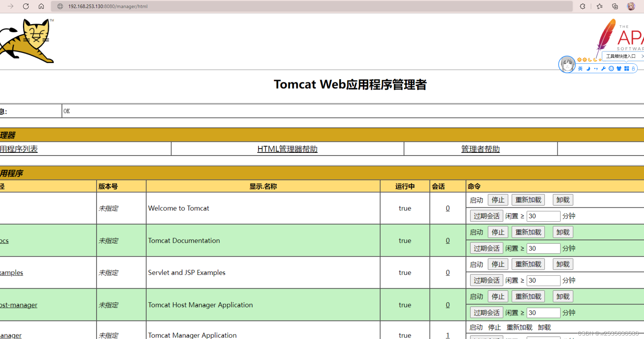
Task: Open the favorites star icon
Action: pyautogui.click(x=600, y=6)
